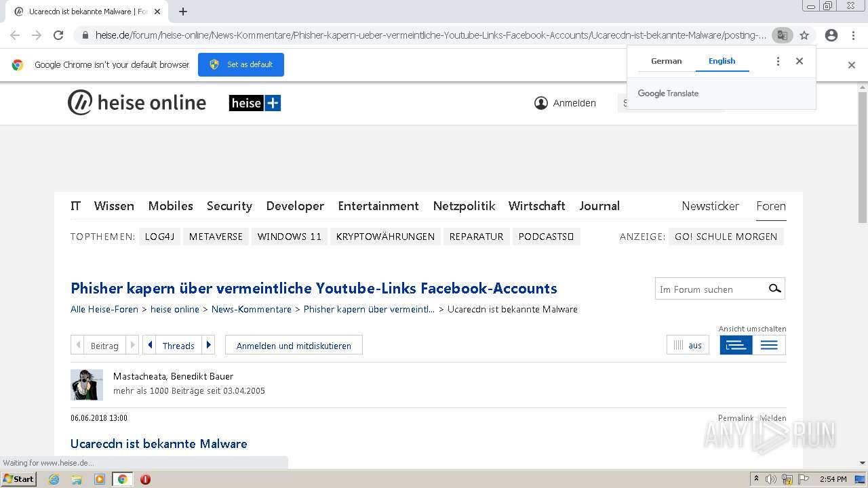
Task: Click the forum search input field
Action: coord(710,289)
